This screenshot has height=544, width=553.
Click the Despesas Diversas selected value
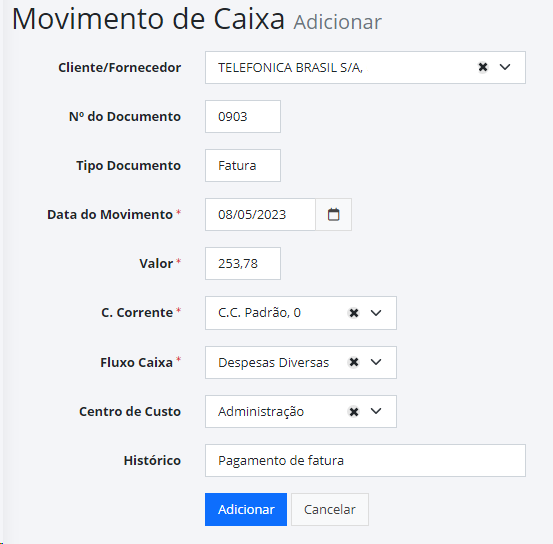point(273,363)
